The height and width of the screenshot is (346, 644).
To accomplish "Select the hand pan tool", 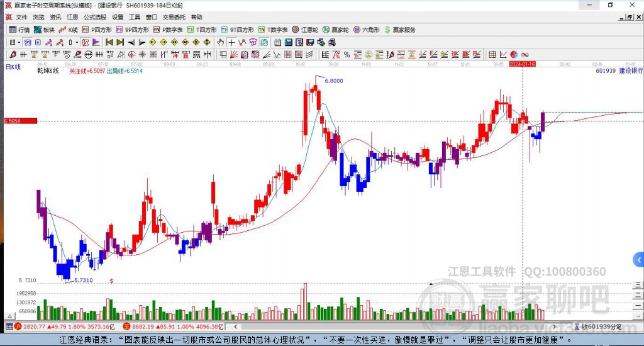I will click(x=221, y=42).
